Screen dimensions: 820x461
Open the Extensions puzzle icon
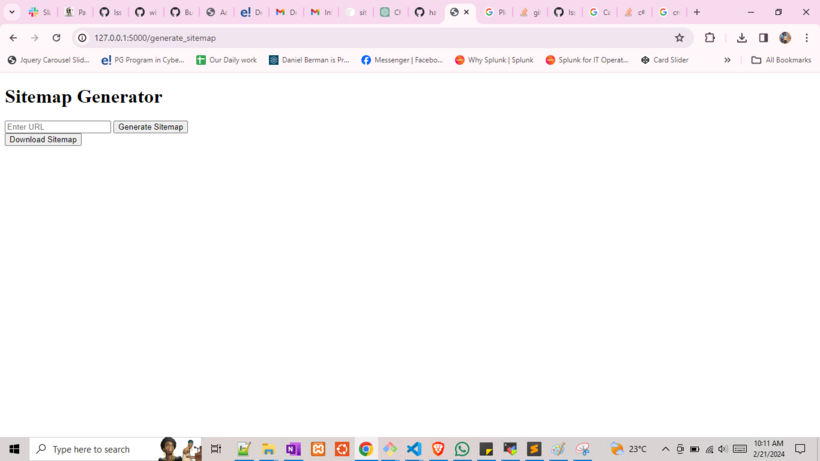710,38
